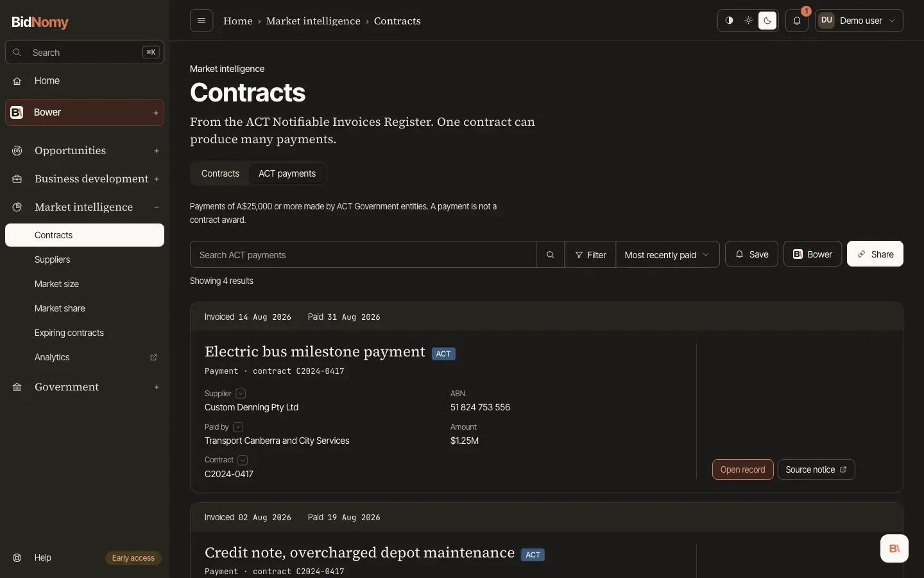Open Market share in sidebar
Viewport: 924px width, 578px height.
point(85,308)
